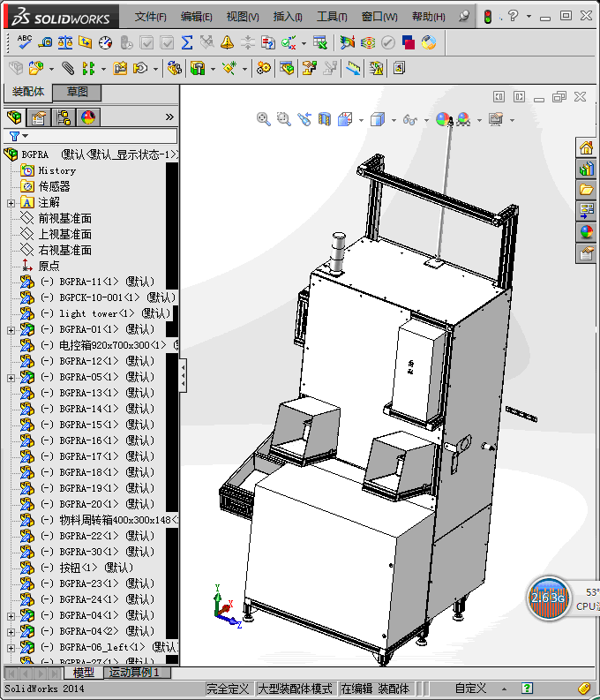
Task: Click the Sensor gauge icon
Action: [x=105, y=43]
